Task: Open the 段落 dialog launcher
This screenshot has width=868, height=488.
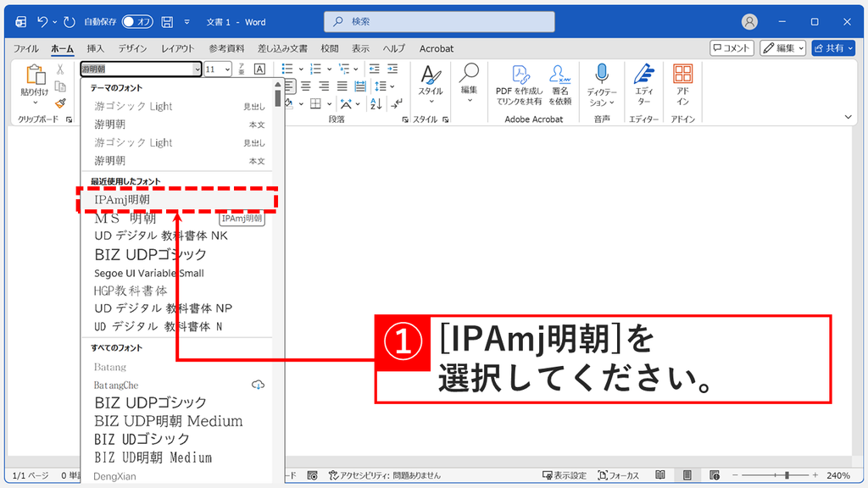Action: click(x=404, y=119)
